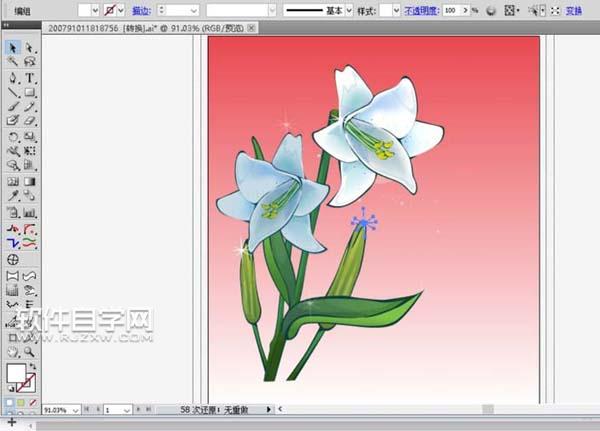
Task: Pick the Pen tool
Action: pos(13,77)
